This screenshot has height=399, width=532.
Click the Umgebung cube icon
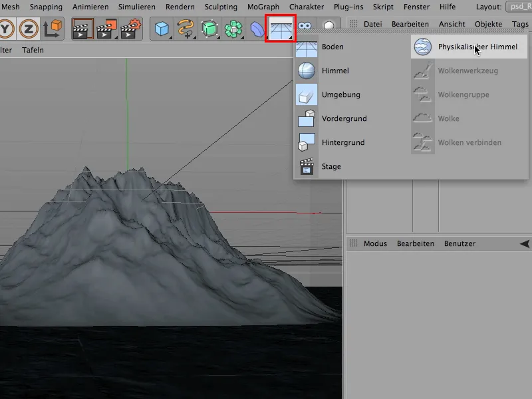point(307,94)
